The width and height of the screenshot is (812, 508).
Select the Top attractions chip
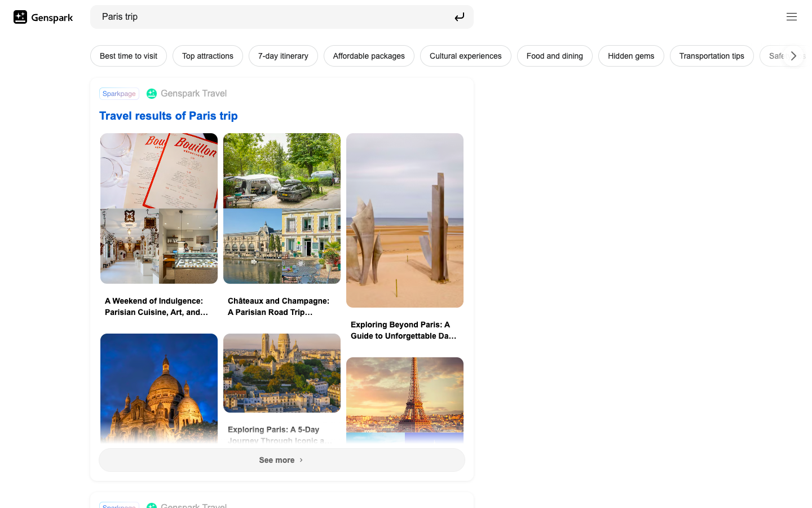(x=208, y=56)
